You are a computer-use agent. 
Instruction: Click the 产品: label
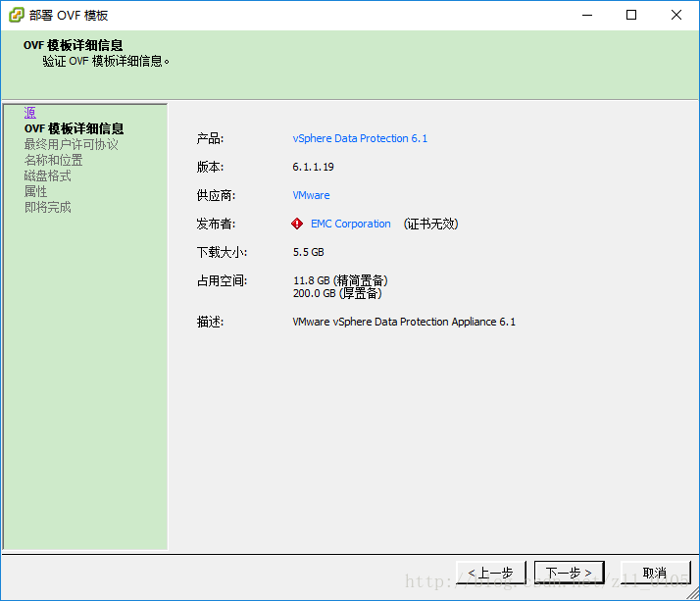(210, 138)
